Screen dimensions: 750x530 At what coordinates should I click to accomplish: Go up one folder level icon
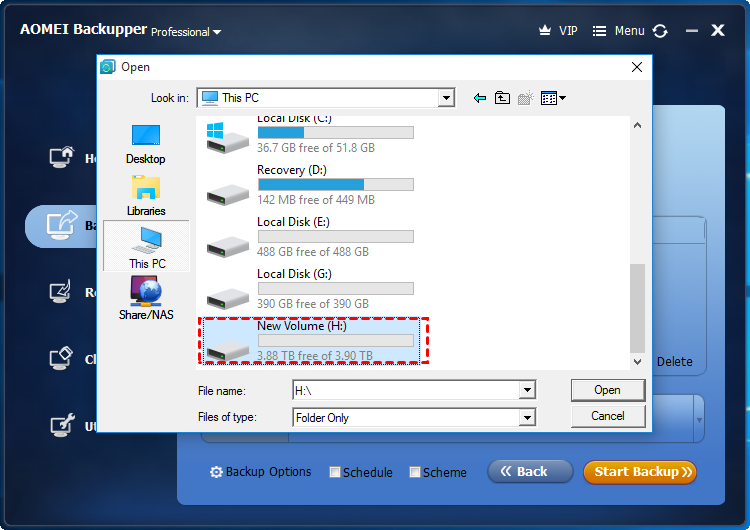coord(502,98)
